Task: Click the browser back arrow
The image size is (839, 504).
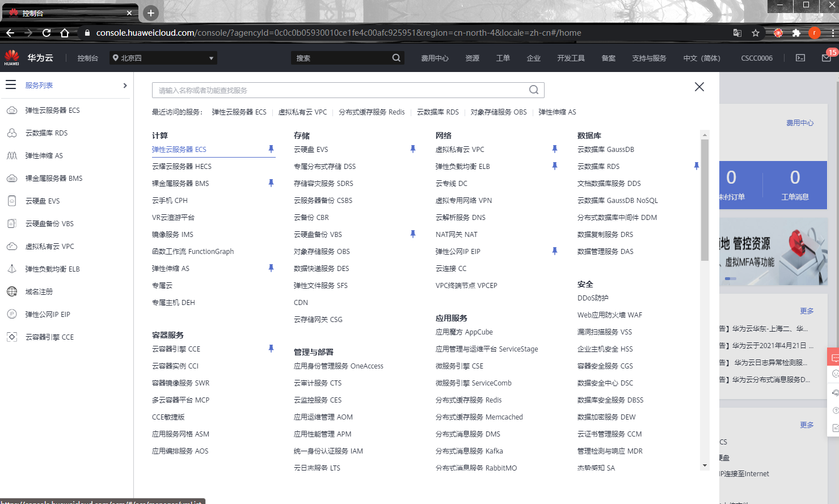Action: pyautogui.click(x=10, y=33)
